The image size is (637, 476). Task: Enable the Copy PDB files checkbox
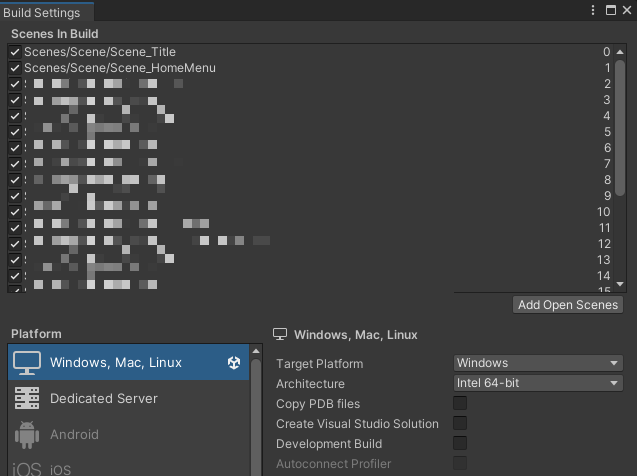pyautogui.click(x=460, y=403)
